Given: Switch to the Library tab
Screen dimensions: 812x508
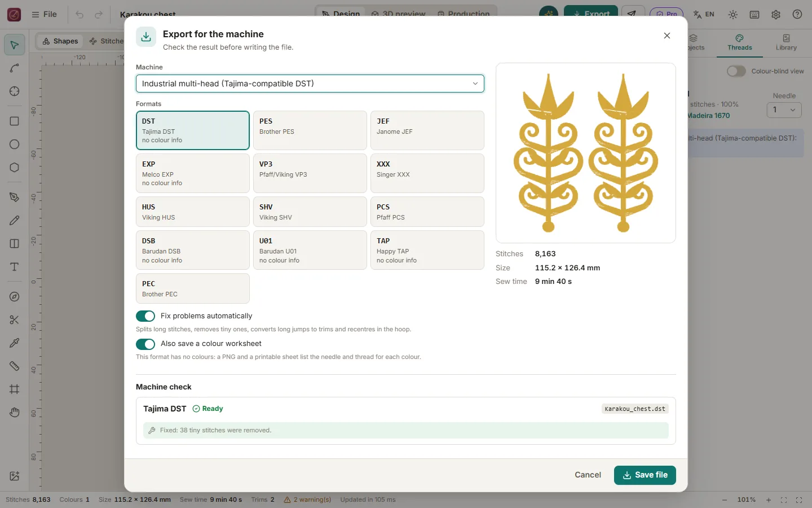Looking at the screenshot, I should 786,43.
